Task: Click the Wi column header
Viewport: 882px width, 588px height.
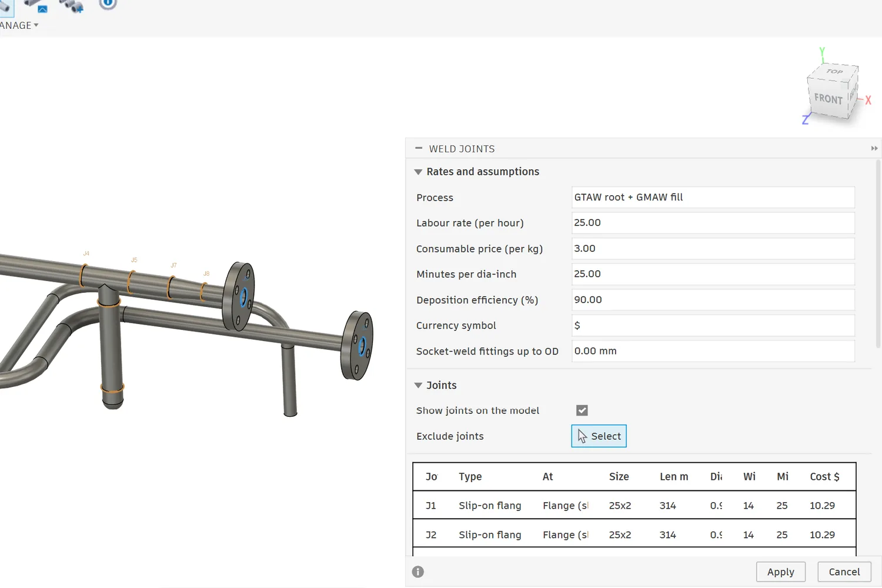Action: (x=749, y=476)
